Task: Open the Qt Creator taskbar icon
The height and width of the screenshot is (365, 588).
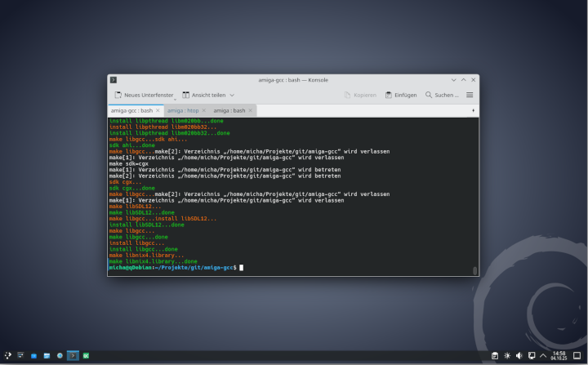Action: coord(85,356)
